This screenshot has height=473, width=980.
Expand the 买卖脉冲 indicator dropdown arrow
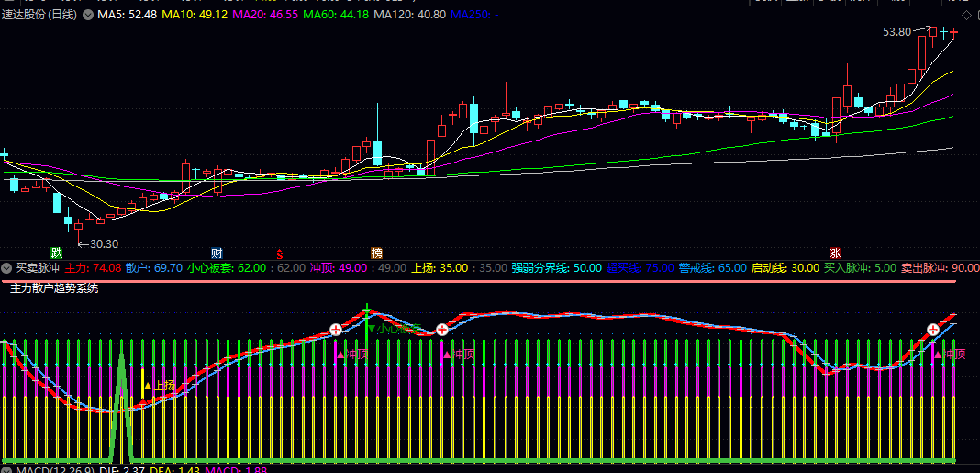pyautogui.click(x=7, y=268)
